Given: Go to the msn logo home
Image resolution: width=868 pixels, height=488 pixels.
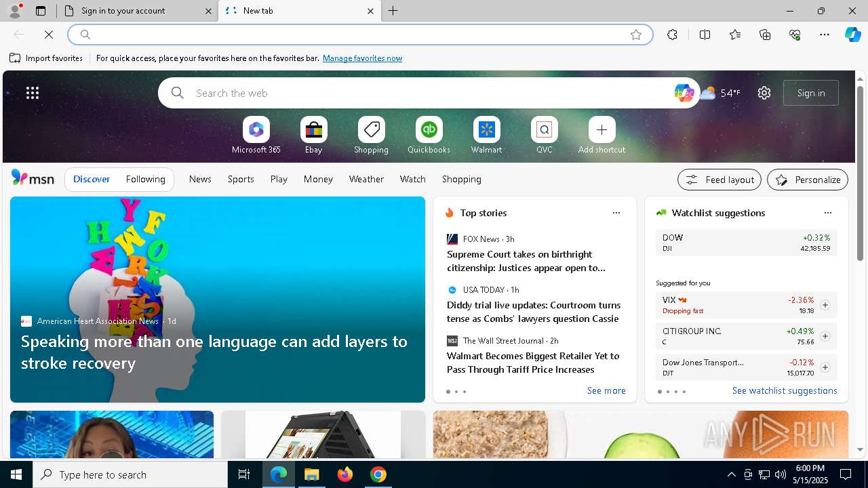Looking at the screenshot, I should [x=33, y=178].
